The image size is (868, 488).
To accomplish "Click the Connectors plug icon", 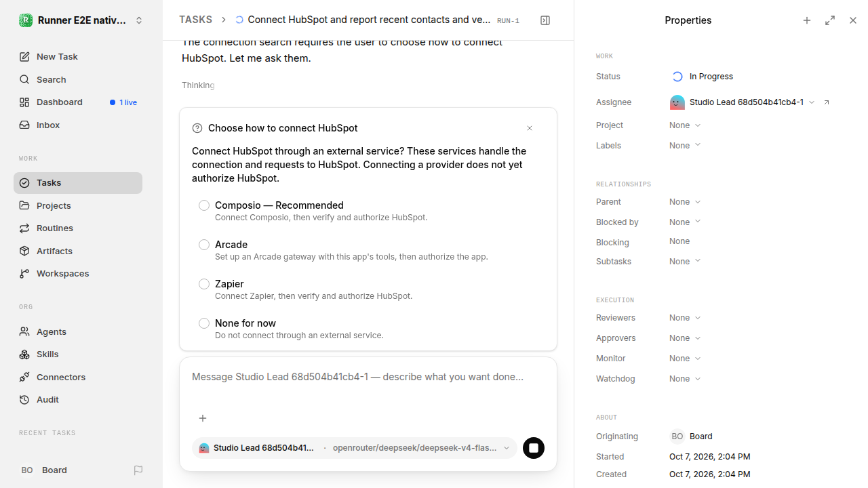I will click(x=24, y=377).
